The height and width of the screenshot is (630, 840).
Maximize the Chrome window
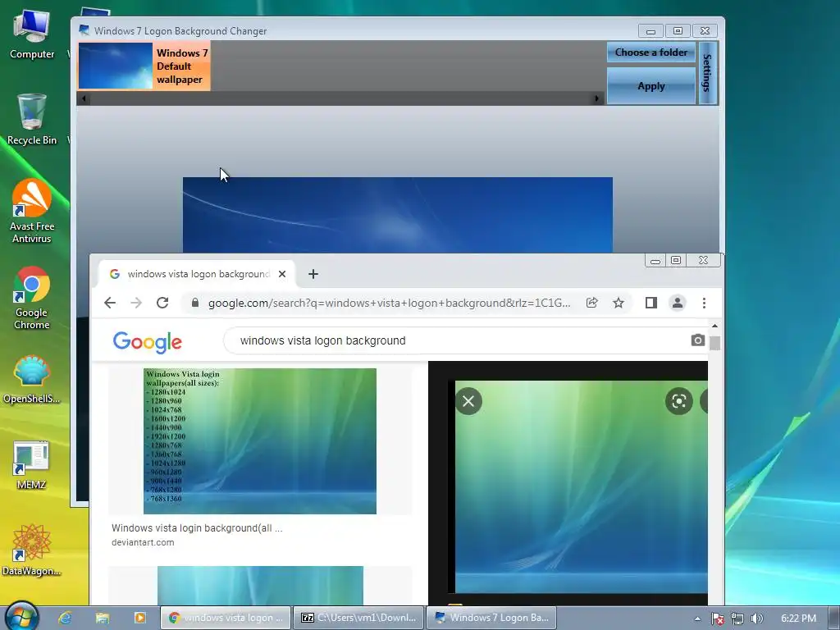tap(677, 260)
